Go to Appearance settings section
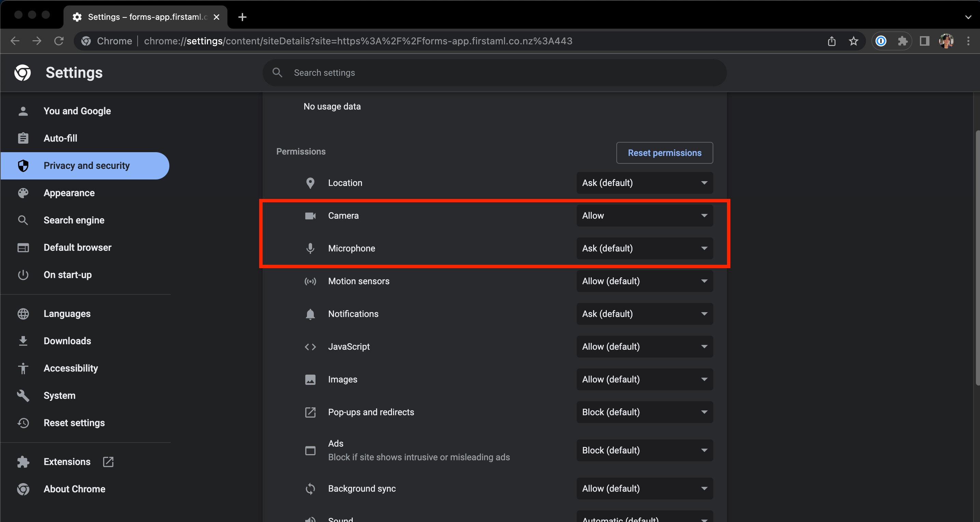980x522 pixels. [x=69, y=193]
